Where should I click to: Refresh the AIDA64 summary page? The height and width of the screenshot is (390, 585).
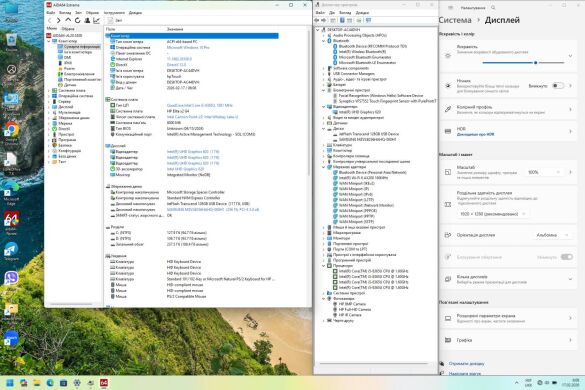[x=78, y=20]
